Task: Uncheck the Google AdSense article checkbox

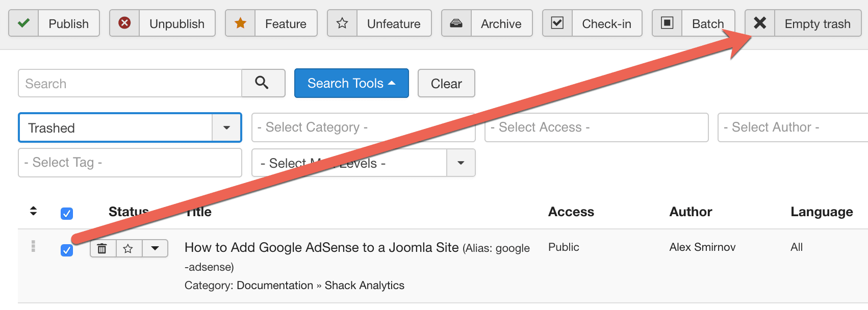Action: coord(67,250)
